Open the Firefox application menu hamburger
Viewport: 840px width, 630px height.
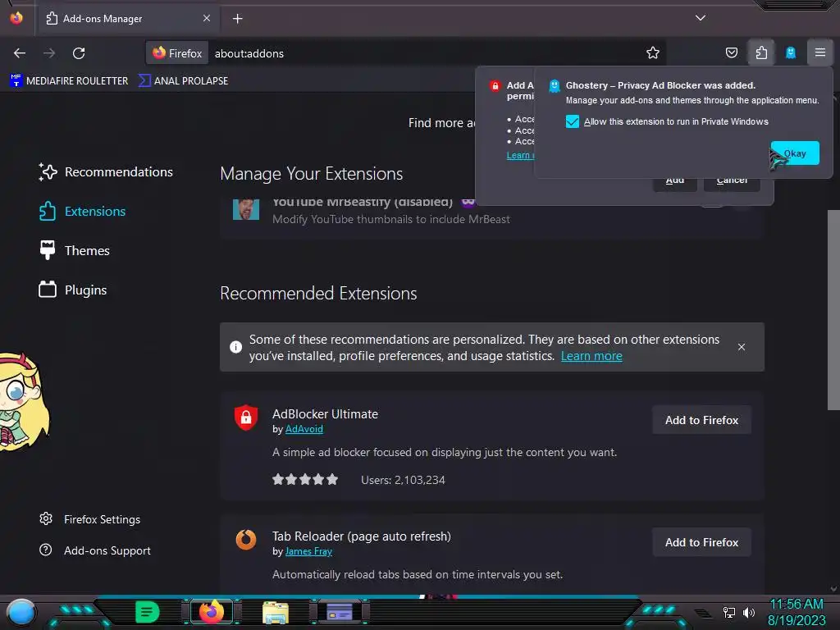click(819, 52)
